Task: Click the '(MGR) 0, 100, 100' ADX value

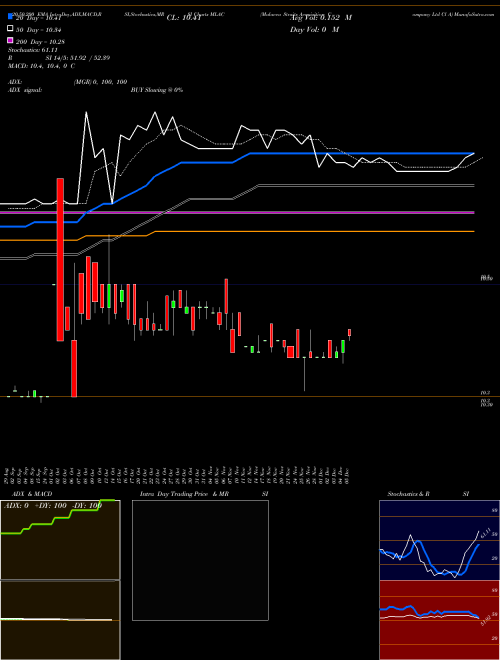Action: click(x=100, y=82)
